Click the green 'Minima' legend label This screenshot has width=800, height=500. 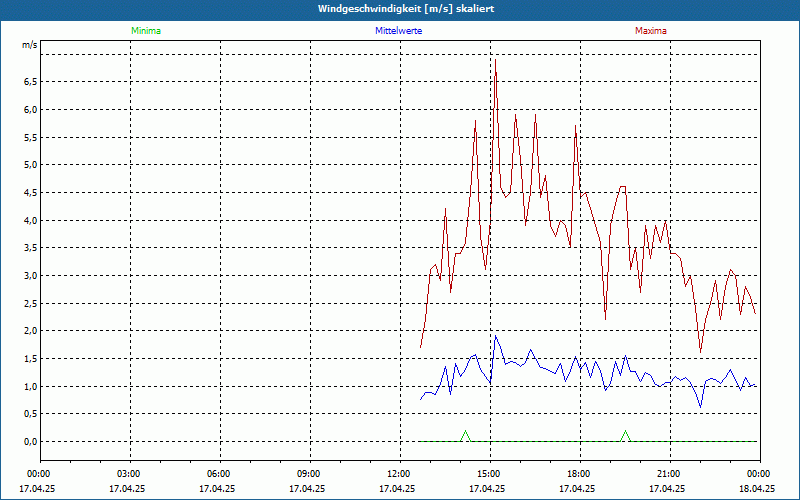coord(146,31)
